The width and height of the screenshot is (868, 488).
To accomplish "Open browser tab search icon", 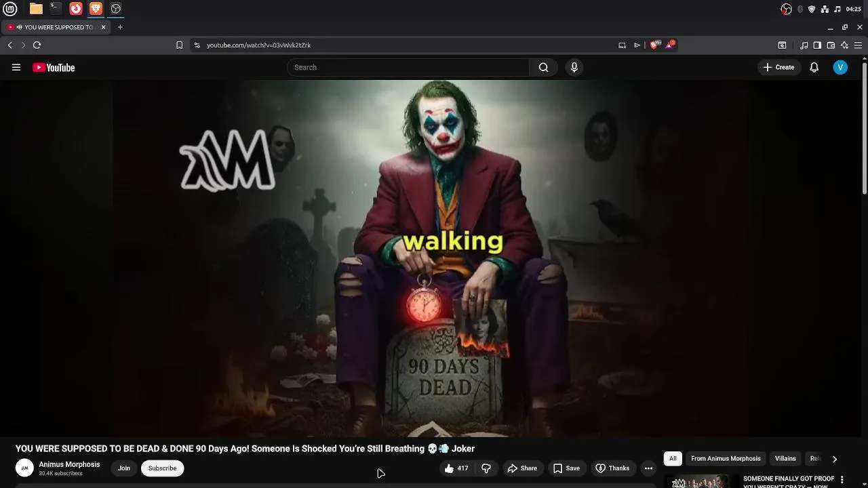I will pyautogui.click(x=782, y=45).
